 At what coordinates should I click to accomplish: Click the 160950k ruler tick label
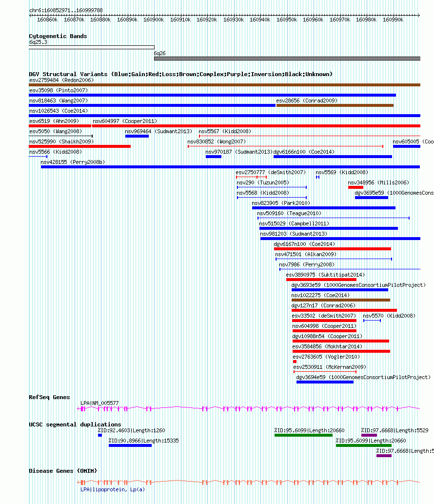[x=287, y=20]
